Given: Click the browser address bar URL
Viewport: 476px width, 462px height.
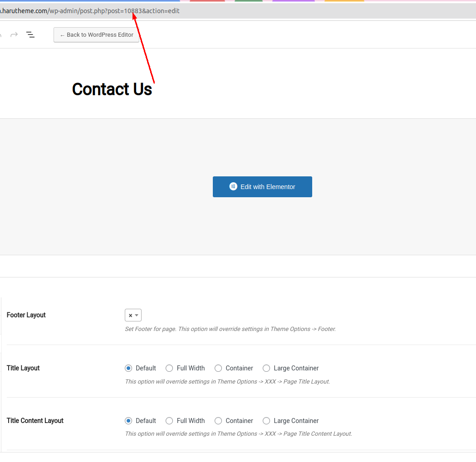Looking at the screenshot, I should [x=90, y=11].
